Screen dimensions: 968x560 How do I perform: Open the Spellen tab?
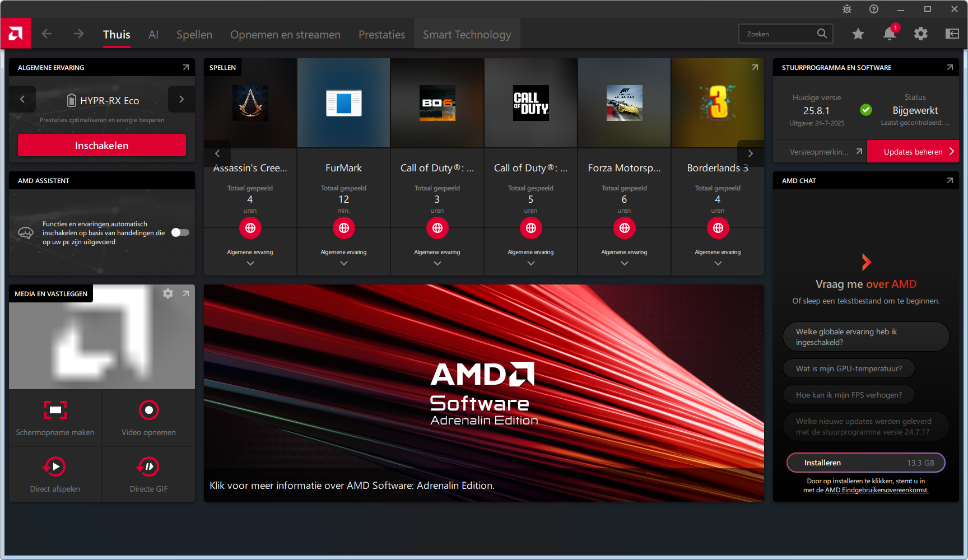point(194,35)
